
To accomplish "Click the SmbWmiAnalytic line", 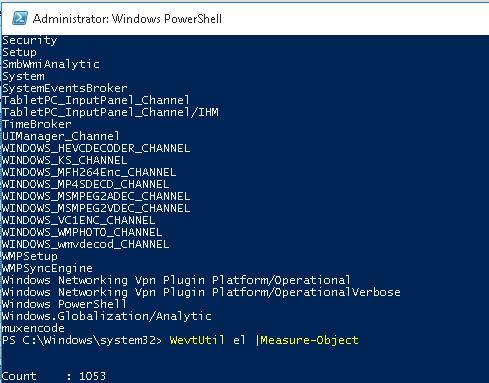I will tap(51, 64).
